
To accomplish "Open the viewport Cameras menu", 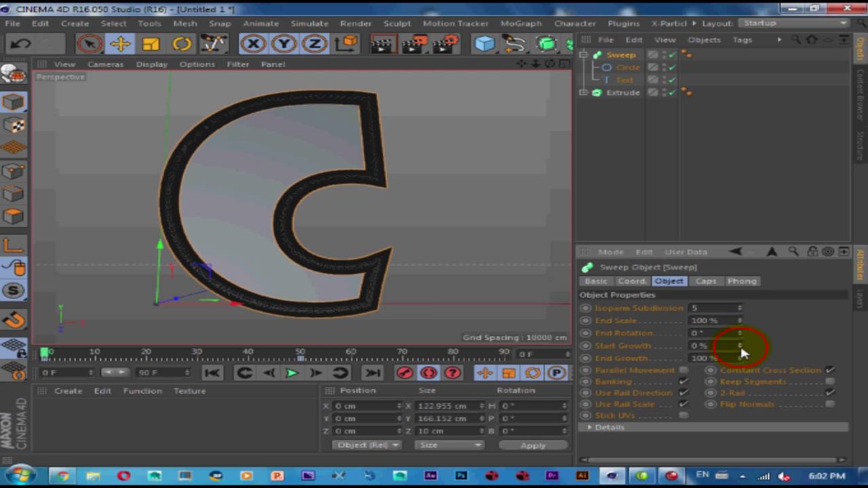I will coord(105,64).
